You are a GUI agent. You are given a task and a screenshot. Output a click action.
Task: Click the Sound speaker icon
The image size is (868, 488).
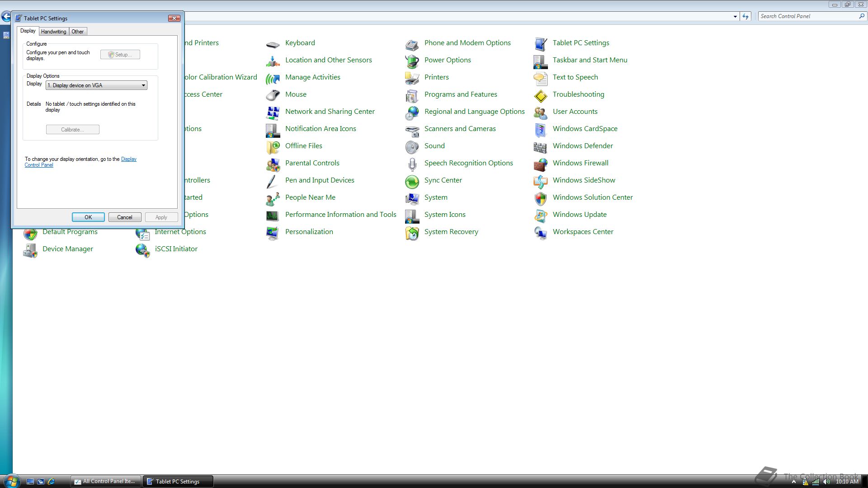click(x=412, y=147)
